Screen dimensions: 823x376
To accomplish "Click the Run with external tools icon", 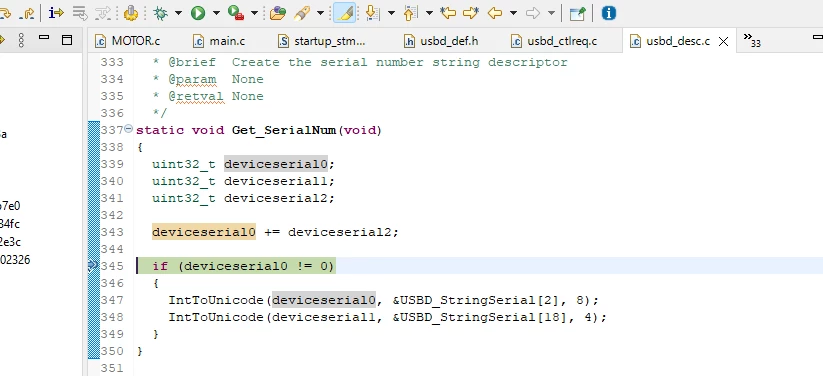I will click(236, 13).
